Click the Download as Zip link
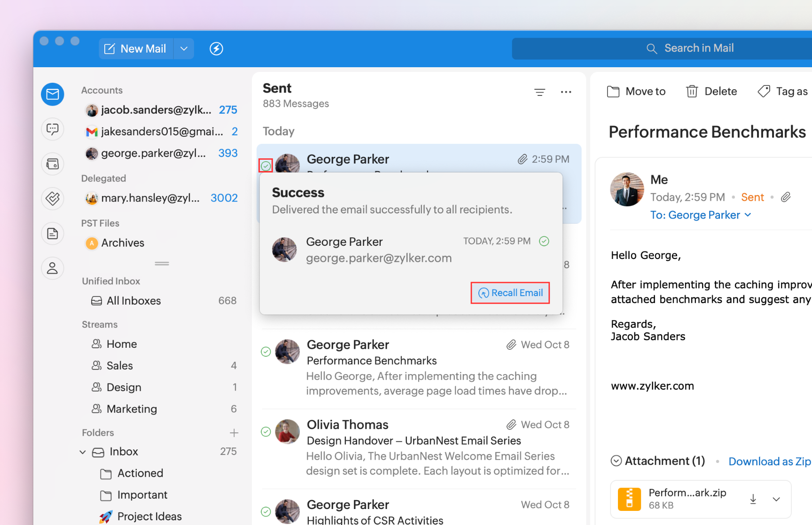 click(769, 462)
